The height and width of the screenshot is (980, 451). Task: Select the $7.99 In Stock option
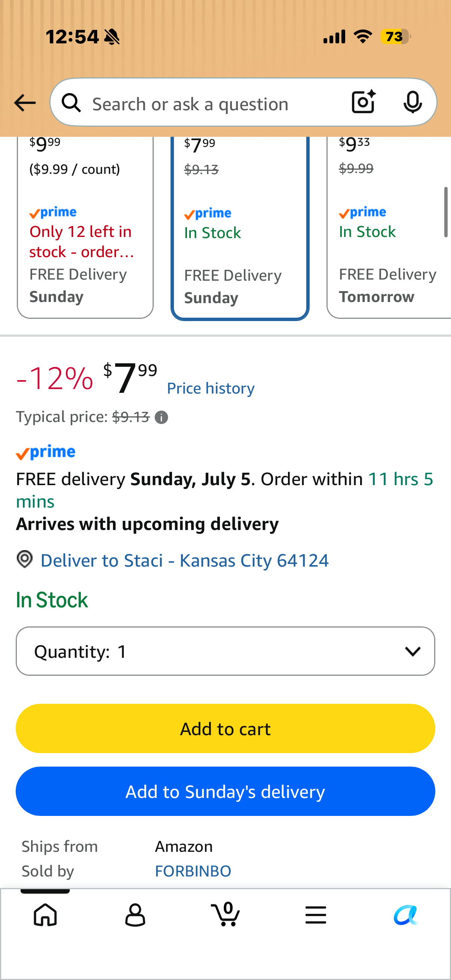[240, 228]
